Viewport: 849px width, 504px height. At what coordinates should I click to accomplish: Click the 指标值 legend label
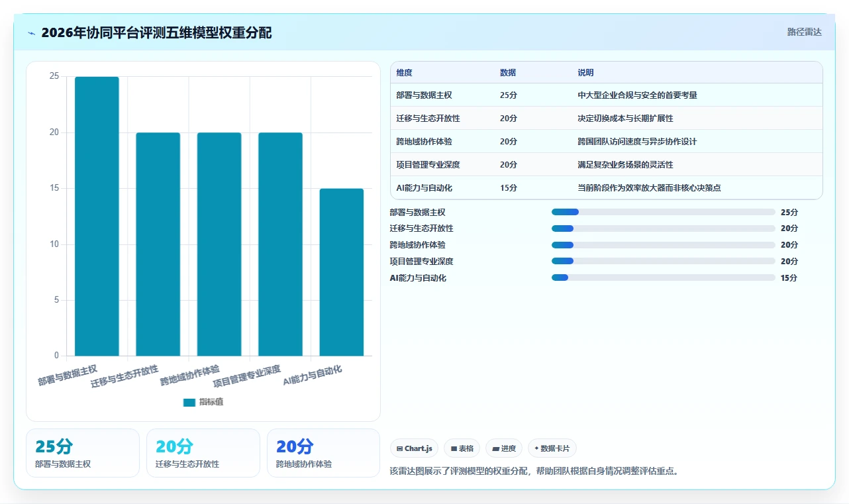[x=211, y=402]
